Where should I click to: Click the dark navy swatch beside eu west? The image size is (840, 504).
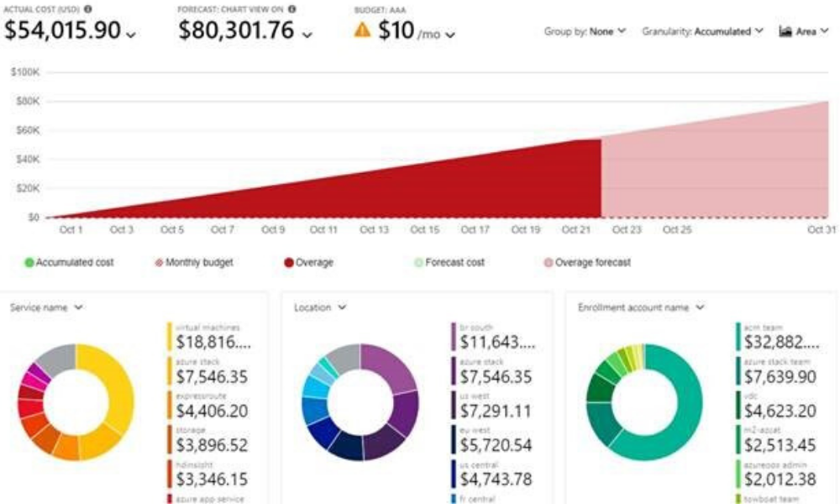454,439
